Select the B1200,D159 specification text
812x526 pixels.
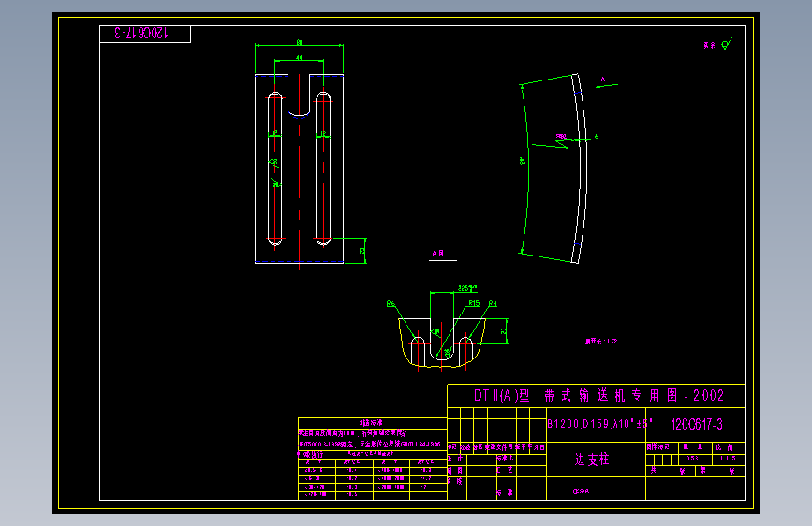[599, 424]
